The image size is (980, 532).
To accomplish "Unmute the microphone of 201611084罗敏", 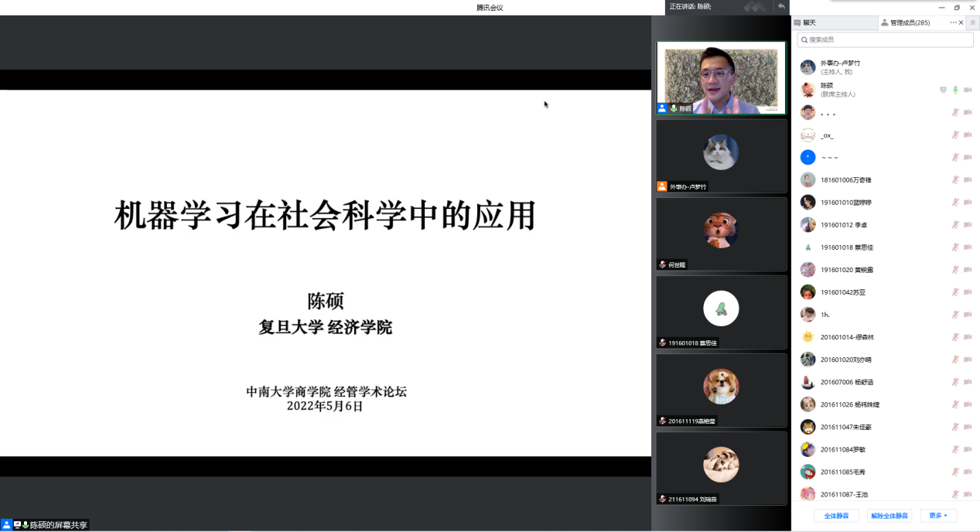I will click(x=955, y=449).
